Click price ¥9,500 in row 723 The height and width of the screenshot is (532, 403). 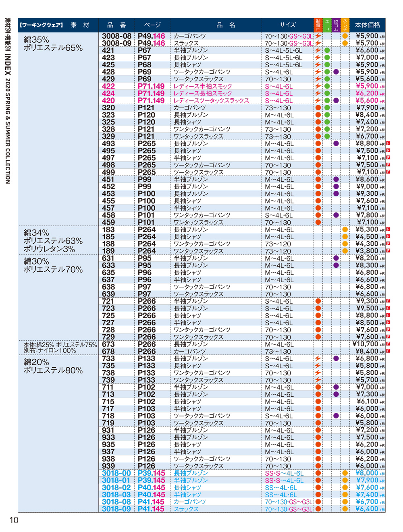[367, 308]
